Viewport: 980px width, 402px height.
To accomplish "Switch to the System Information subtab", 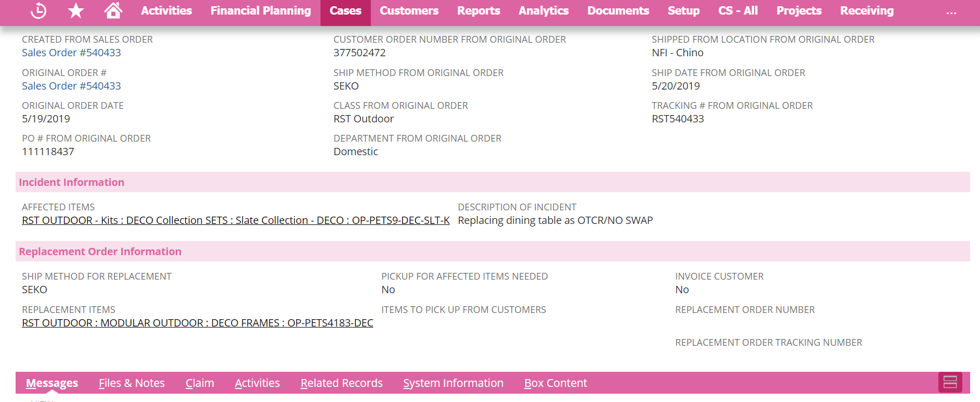I will [454, 383].
